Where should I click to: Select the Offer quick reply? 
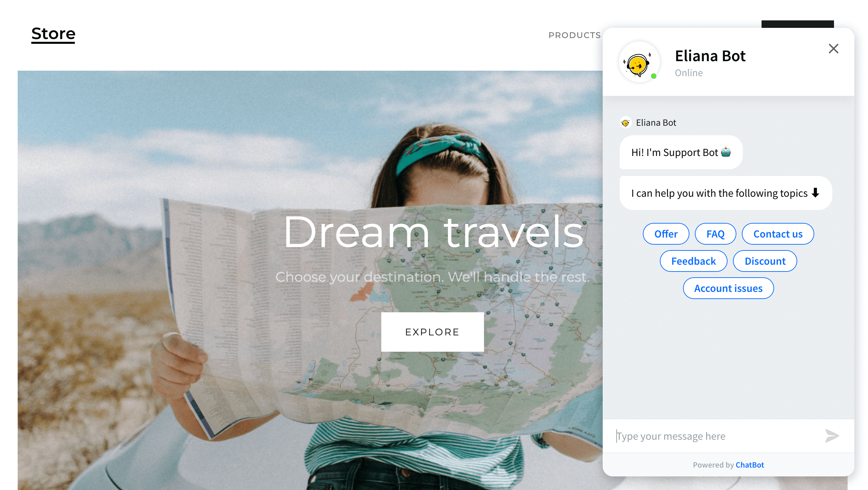(x=666, y=234)
